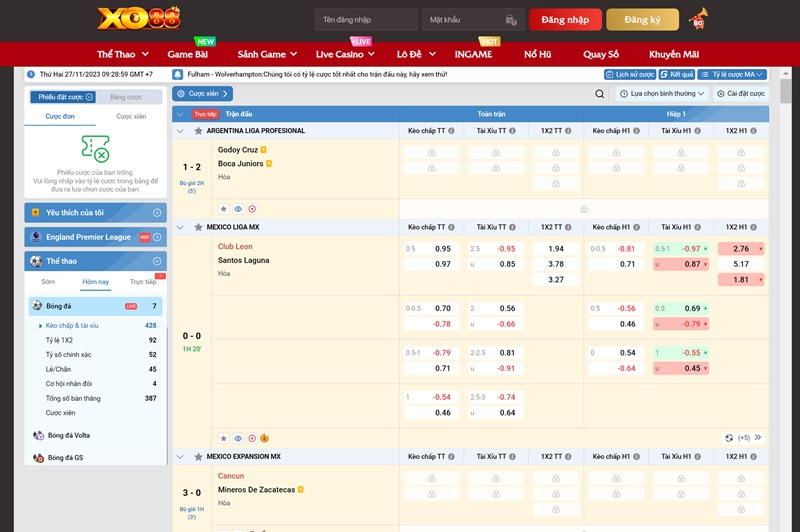Click the Bóng đá GS sport icon
Image resolution: width=800 pixels, height=532 pixels.
click(x=38, y=458)
